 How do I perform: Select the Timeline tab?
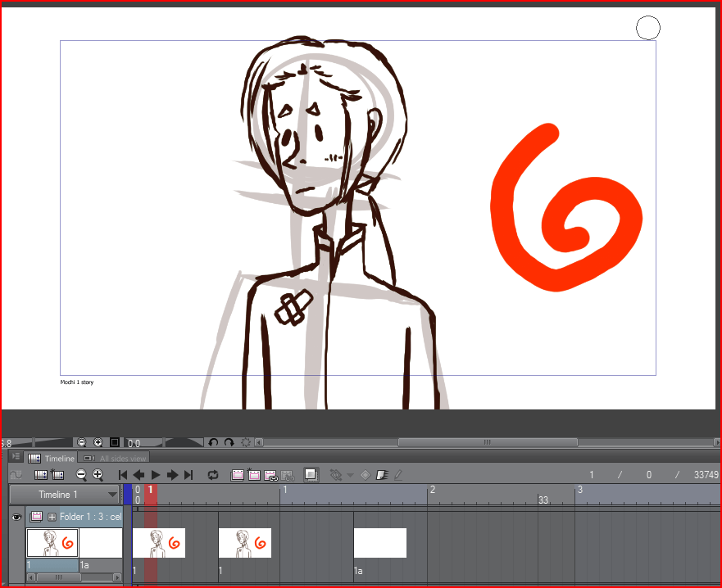pyautogui.click(x=52, y=459)
